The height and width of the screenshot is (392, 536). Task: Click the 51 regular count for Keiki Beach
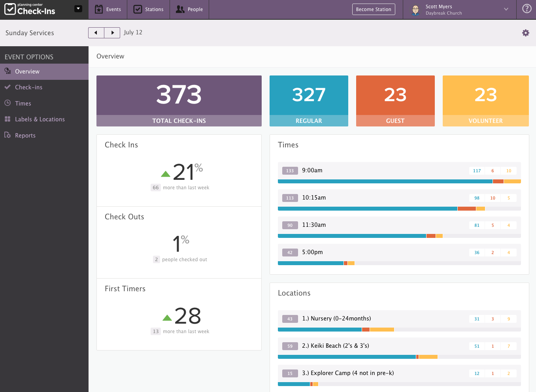(x=477, y=346)
